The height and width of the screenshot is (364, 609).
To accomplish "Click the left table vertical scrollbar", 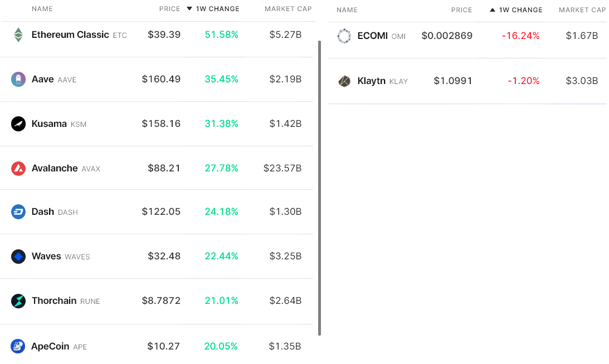I will point(320,188).
